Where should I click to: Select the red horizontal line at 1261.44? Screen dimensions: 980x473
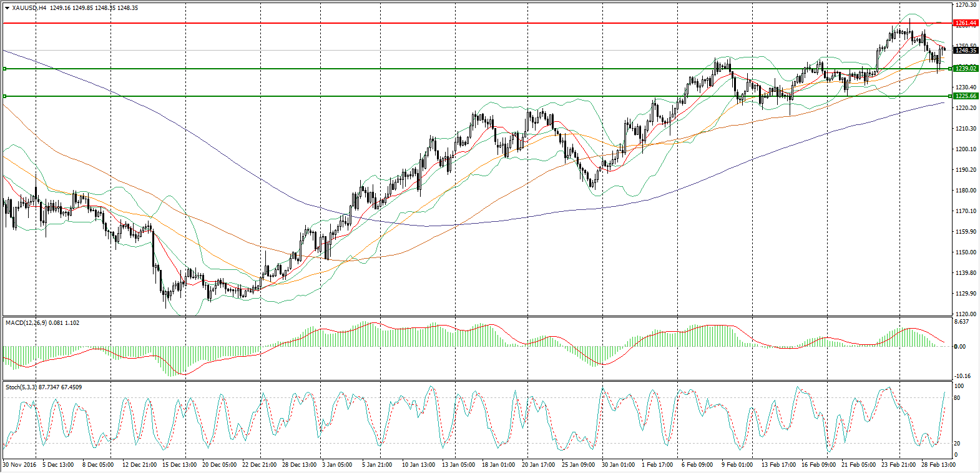478,23
